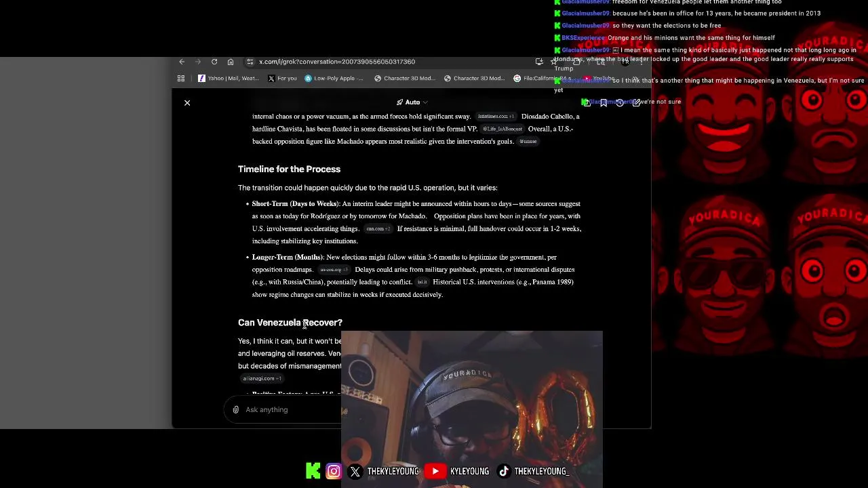
Task: Open the Auto mode dropdown
Action: click(412, 102)
